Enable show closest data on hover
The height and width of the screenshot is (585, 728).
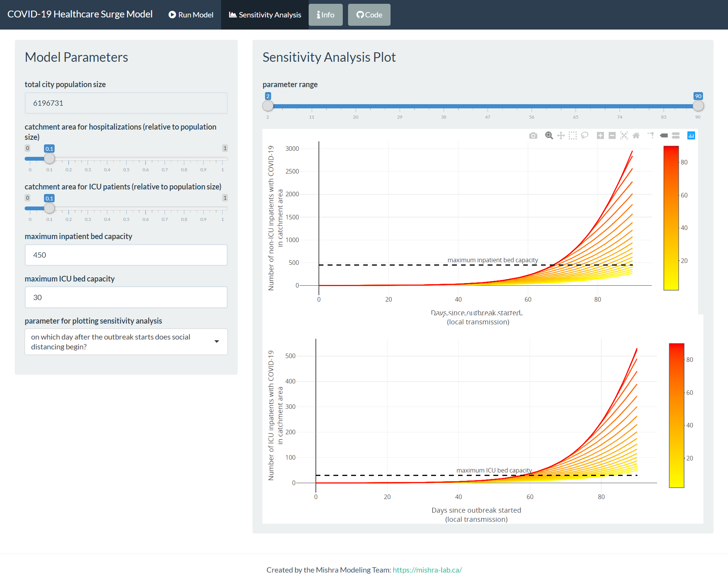(x=664, y=136)
